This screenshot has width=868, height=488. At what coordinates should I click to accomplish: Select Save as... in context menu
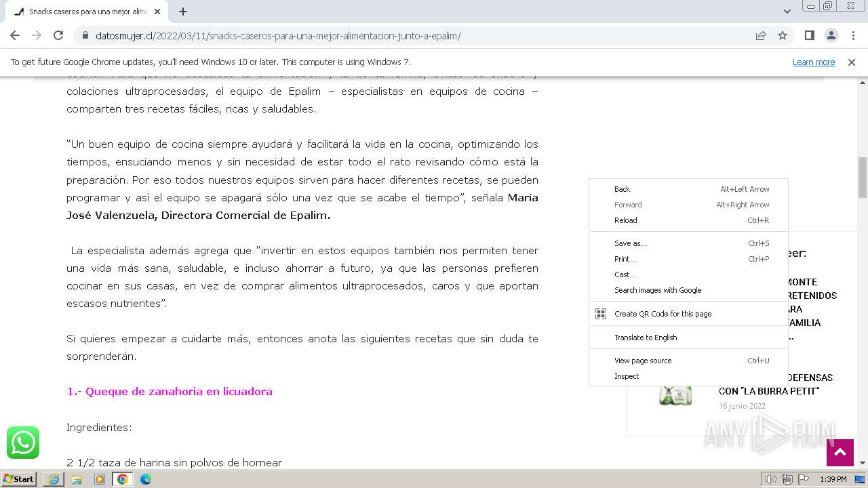688,243
